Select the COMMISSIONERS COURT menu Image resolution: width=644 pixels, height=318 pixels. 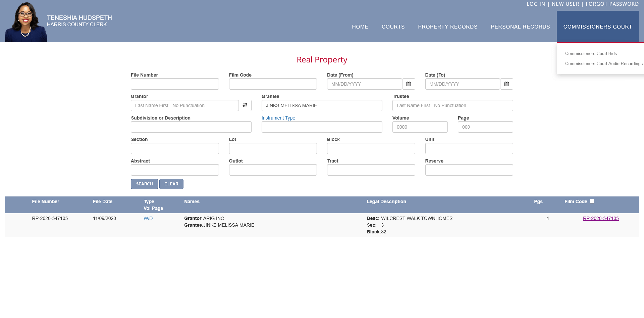pyautogui.click(x=598, y=27)
